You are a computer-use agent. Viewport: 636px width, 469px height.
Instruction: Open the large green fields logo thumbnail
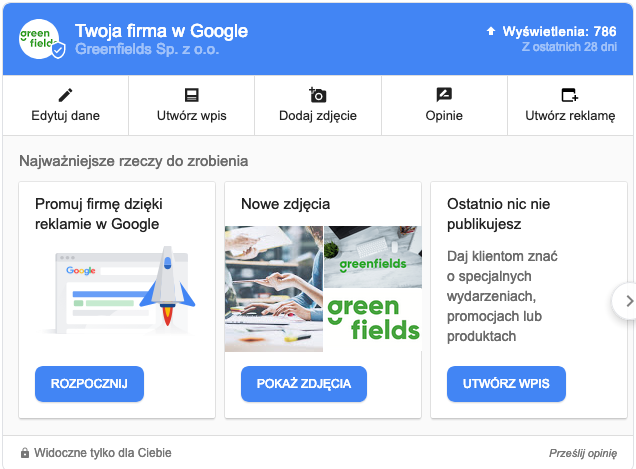(x=373, y=320)
